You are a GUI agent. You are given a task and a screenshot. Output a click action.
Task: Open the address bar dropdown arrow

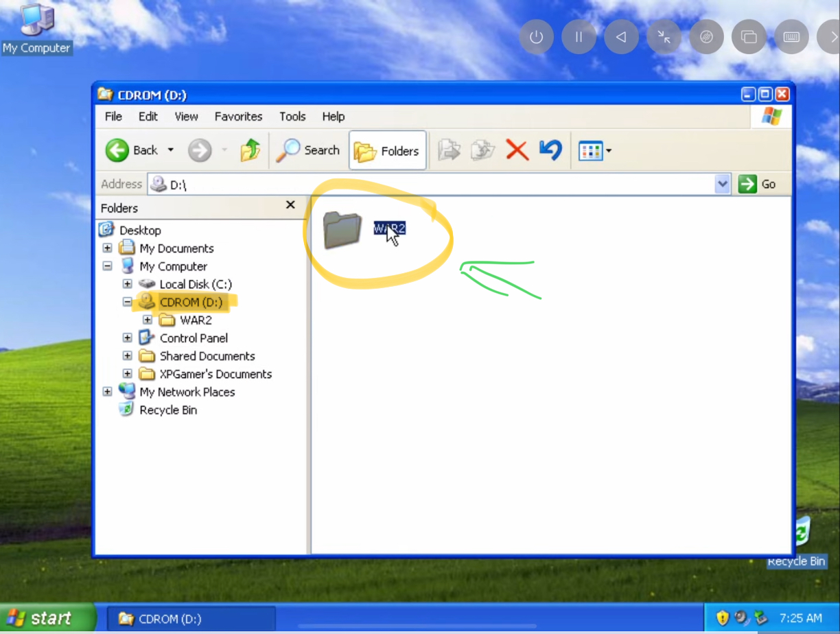pos(723,184)
